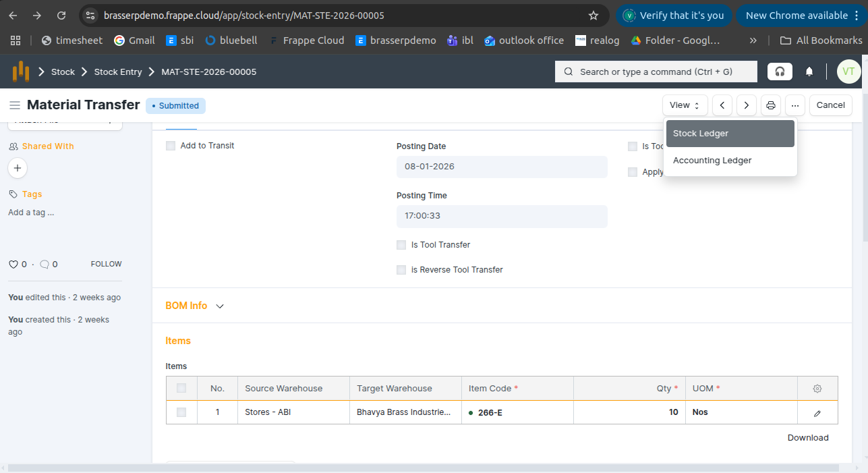The image size is (868, 473).
Task: Click the Cancel button
Action: [830, 105]
